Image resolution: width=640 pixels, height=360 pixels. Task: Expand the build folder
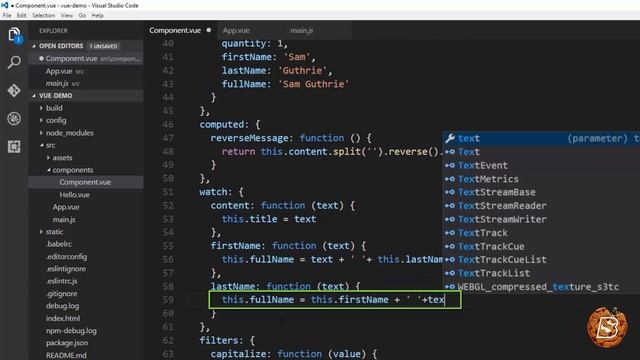pyautogui.click(x=54, y=108)
